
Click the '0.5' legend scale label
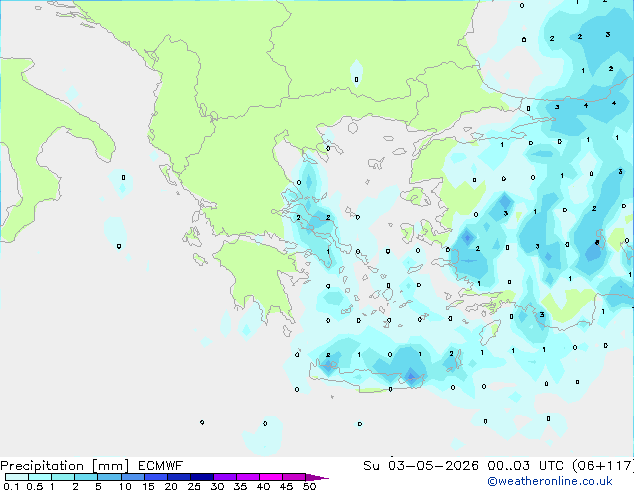35,486
